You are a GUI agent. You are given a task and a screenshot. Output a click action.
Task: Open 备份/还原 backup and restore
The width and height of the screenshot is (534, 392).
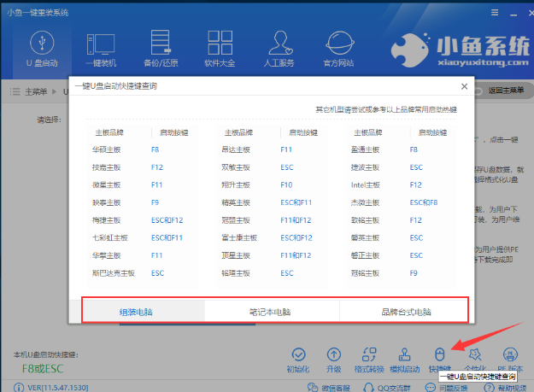[x=160, y=48]
